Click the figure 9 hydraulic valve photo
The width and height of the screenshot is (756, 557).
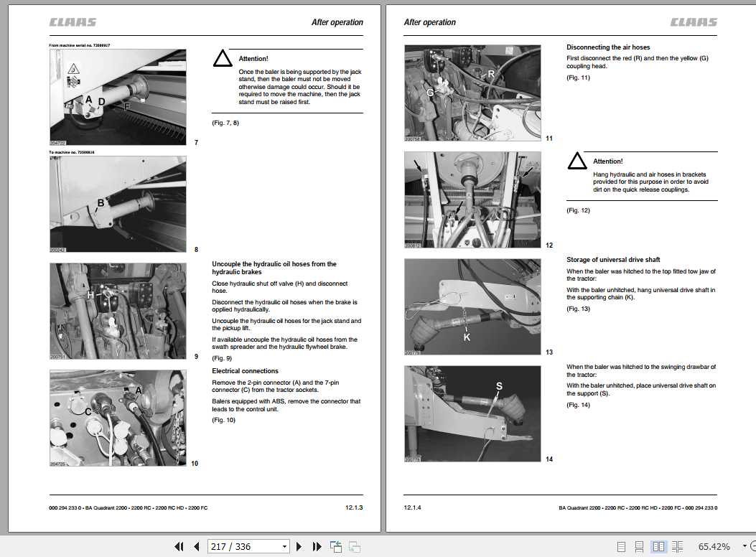click(118, 311)
